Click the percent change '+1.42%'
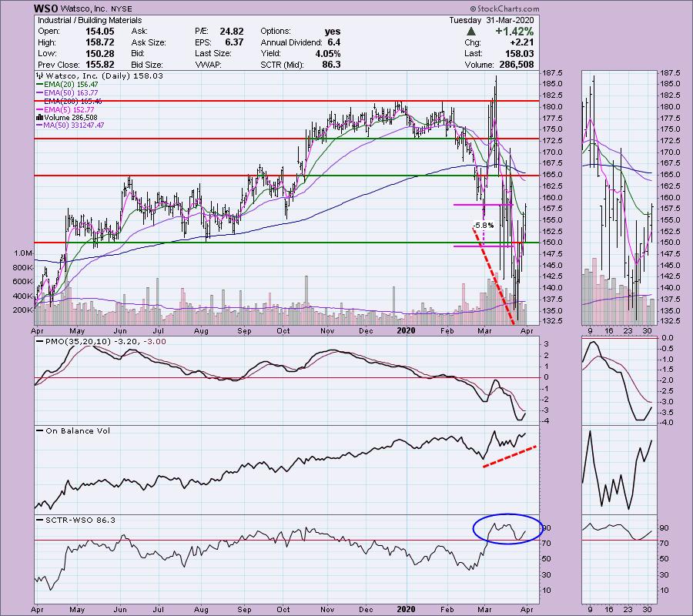693x616 pixels. pos(514,32)
